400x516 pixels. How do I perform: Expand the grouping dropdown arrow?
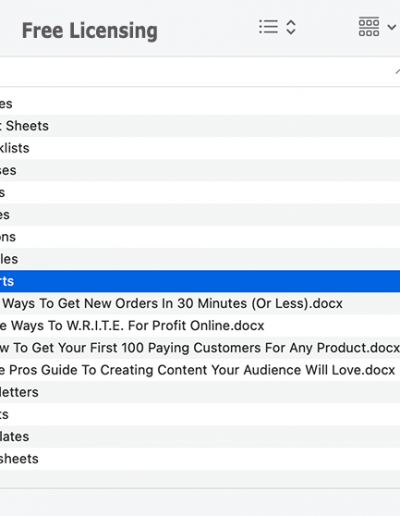[392, 27]
